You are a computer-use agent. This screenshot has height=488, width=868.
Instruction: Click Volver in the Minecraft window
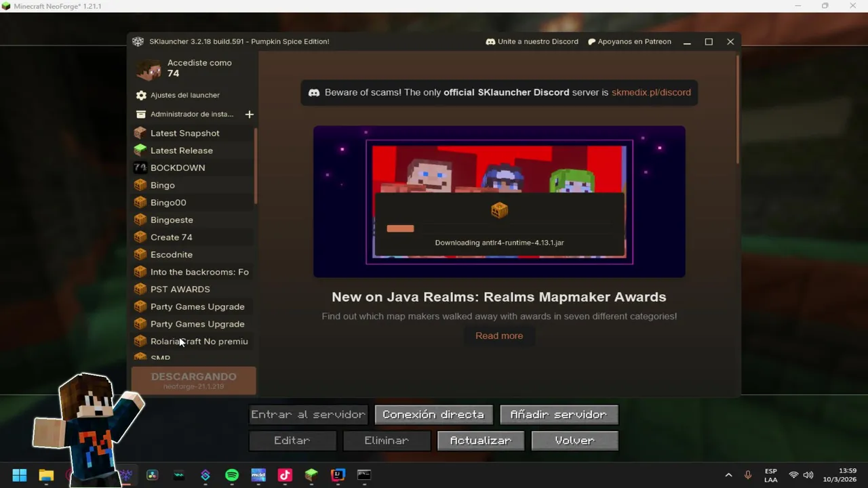point(575,441)
